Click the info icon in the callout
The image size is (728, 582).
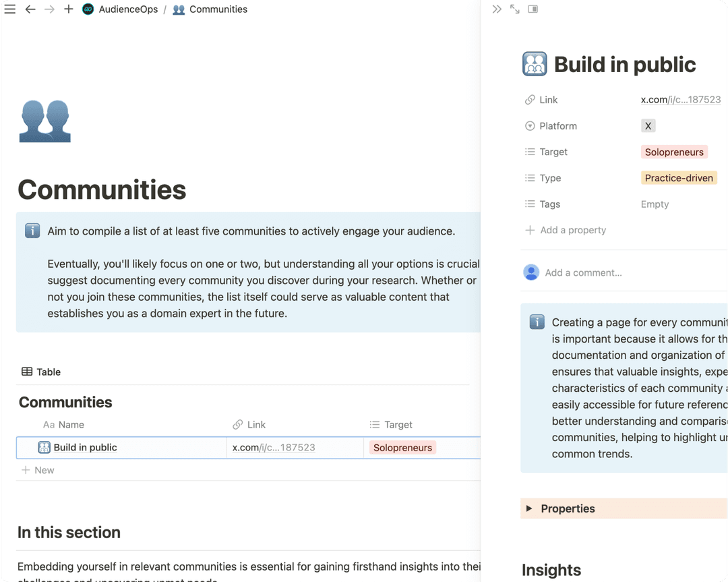pyautogui.click(x=32, y=230)
